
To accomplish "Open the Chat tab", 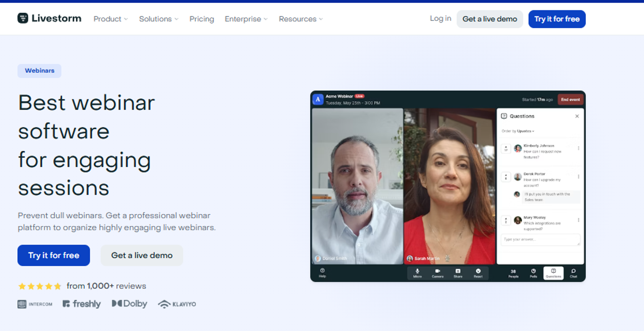I will (x=574, y=273).
